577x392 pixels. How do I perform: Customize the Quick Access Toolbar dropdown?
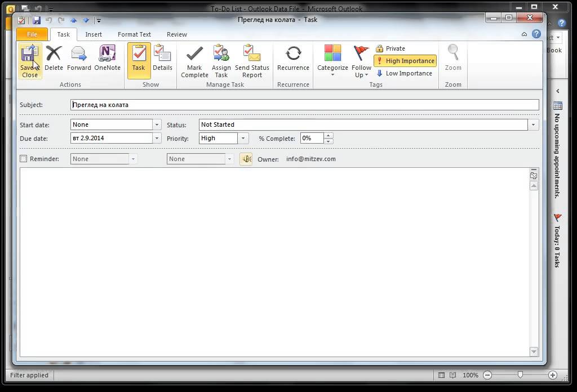[99, 21]
